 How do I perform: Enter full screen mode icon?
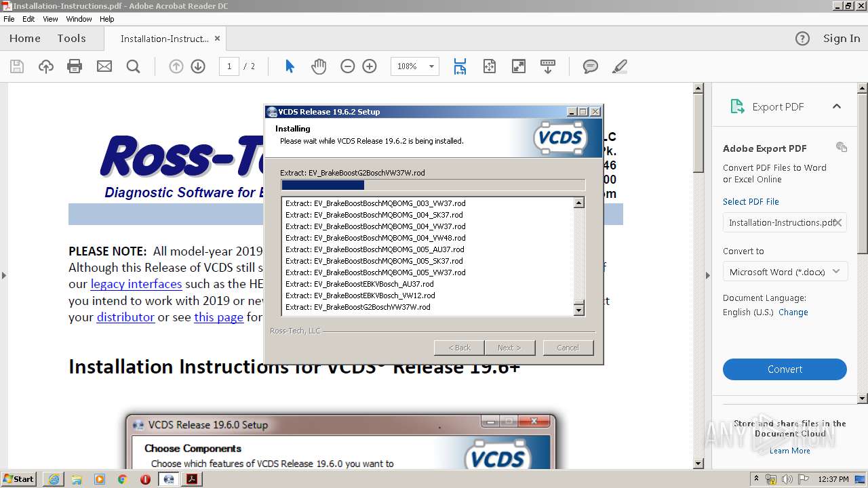coord(519,66)
